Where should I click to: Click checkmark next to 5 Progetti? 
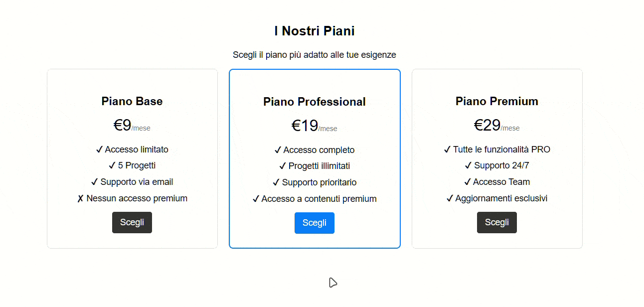point(112,165)
